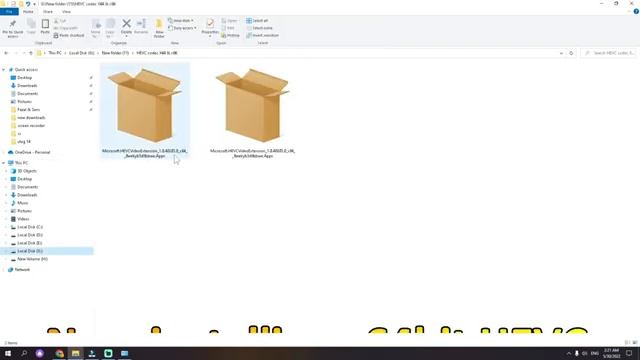The width and height of the screenshot is (640, 360).
Task: Switch to the Share ribbon tab
Action: pyautogui.click(x=48, y=12)
